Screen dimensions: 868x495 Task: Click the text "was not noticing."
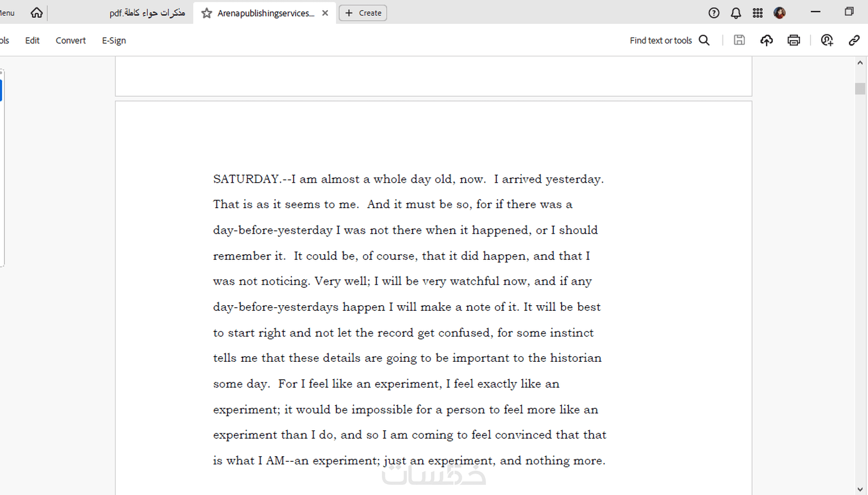pyautogui.click(x=261, y=282)
